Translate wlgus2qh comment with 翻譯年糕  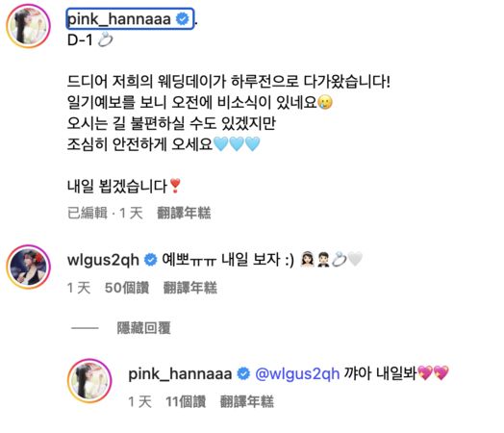190,288
